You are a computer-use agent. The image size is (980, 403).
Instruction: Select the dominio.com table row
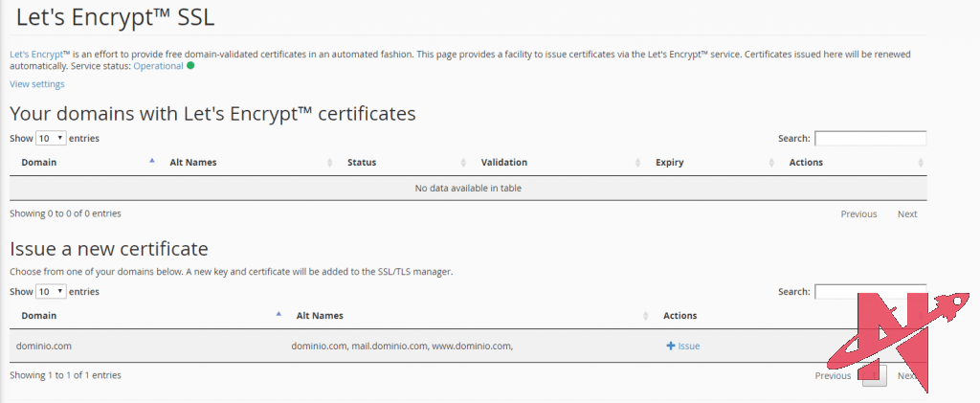coord(144,346)
